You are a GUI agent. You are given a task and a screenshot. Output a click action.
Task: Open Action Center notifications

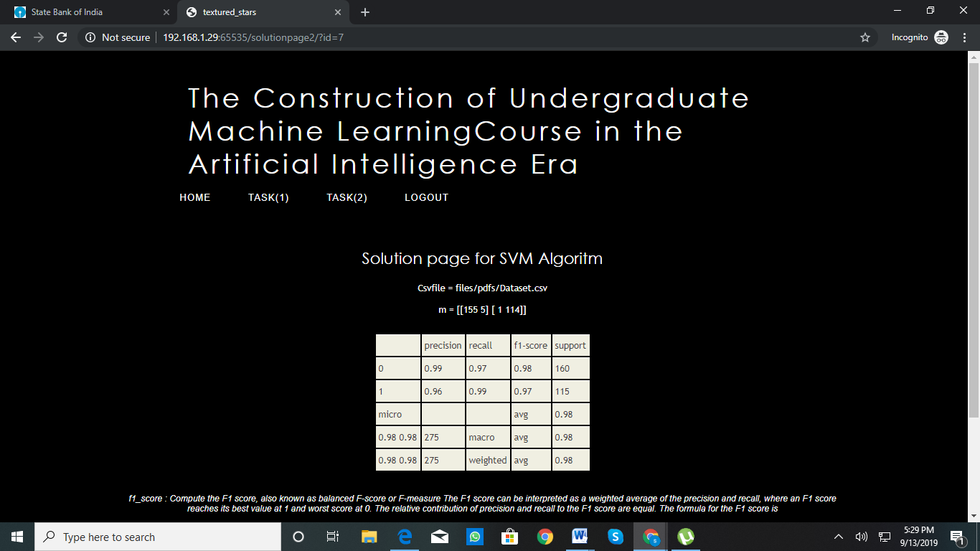957,537
